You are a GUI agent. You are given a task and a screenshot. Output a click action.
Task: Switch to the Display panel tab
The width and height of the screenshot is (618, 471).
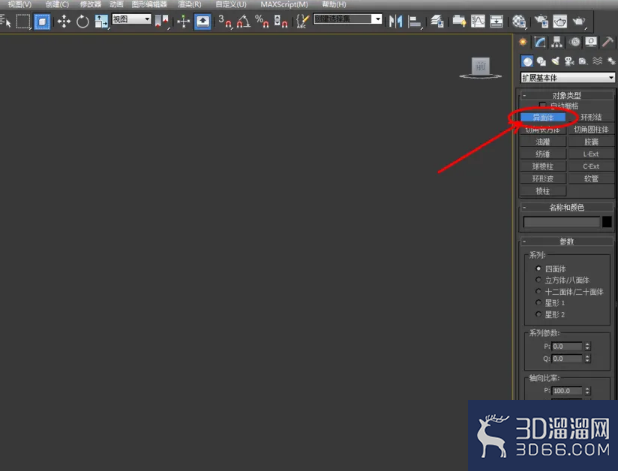tap(591, 42)
